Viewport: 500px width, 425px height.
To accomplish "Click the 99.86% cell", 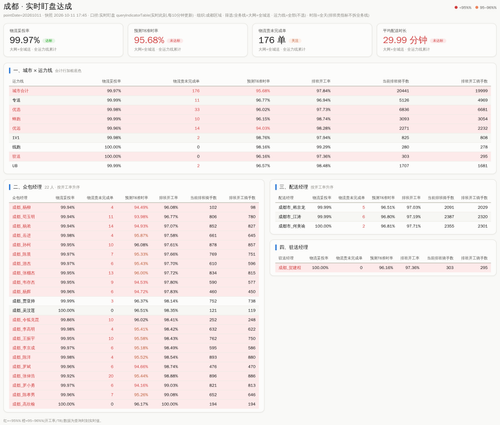I will [x=68, y=320].
